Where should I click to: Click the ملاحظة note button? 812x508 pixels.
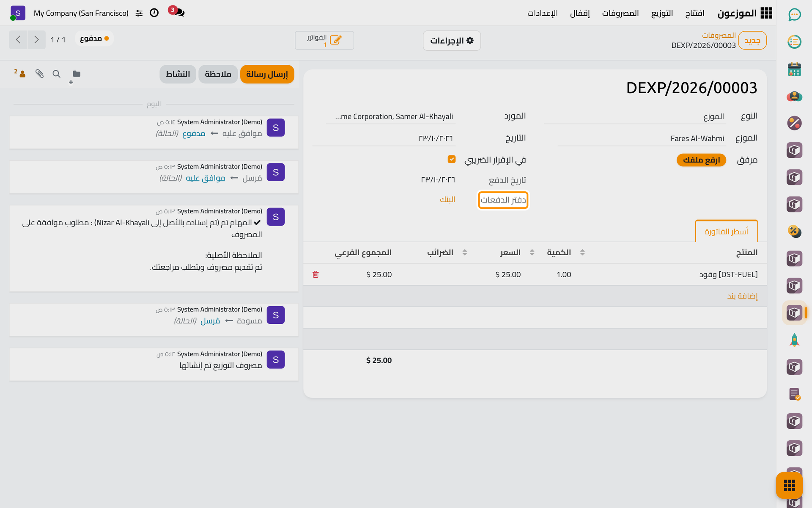(x=218, y=74)
